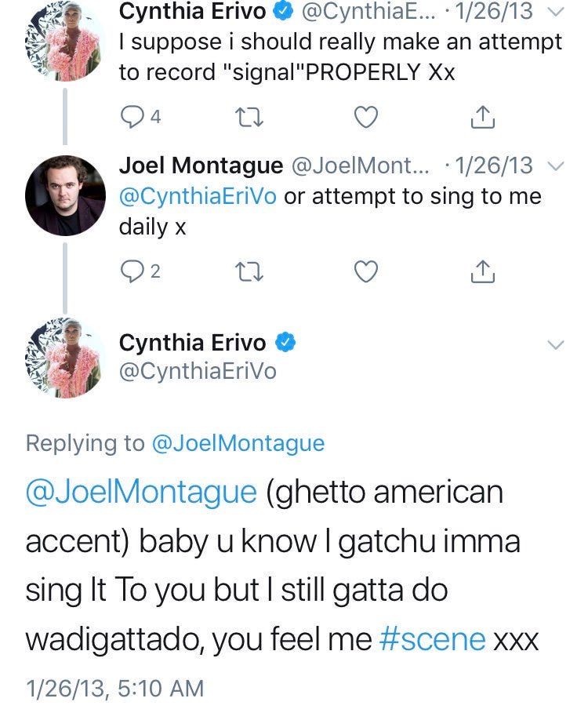Open options chevron on Joel's tweet
Screen dimensions: 588x720
[x=555, y=166]
